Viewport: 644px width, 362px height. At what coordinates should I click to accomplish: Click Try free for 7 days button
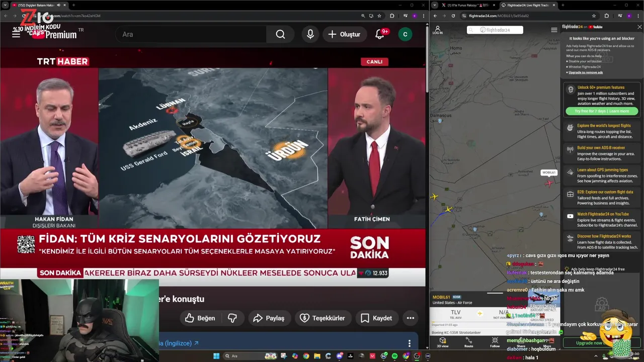(602, 111)
